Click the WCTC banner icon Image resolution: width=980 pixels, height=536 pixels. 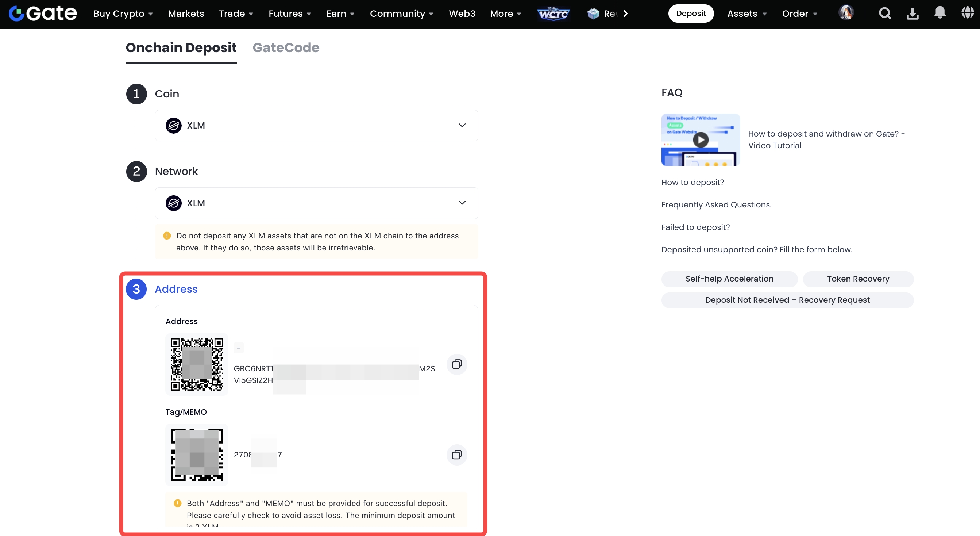553,14
